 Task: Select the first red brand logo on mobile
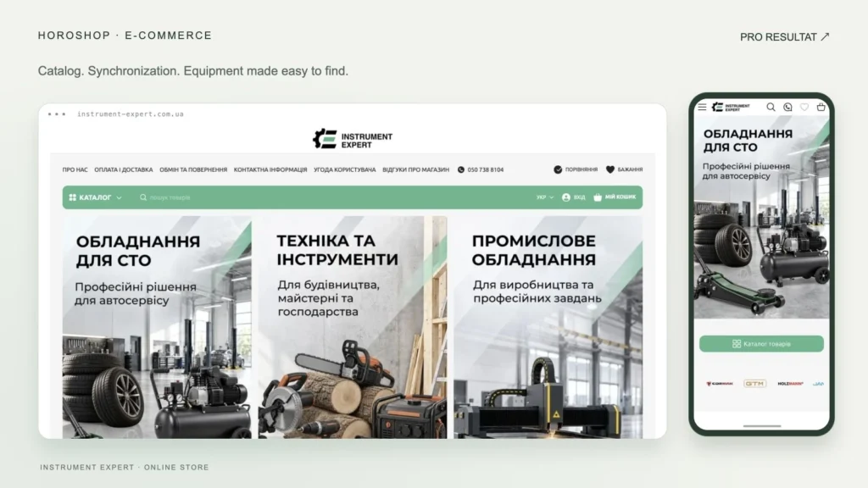pos(719,384)
